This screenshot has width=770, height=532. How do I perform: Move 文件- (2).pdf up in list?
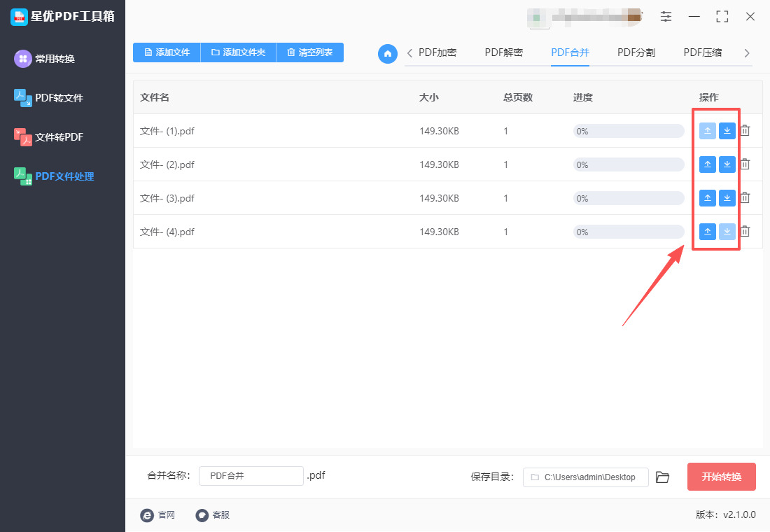pyautogui.click(x=707, y=164)
